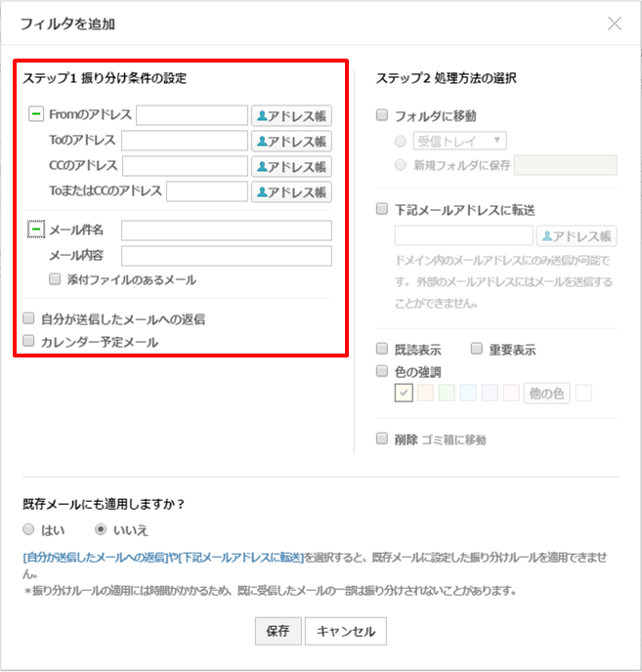
Task: Check 自分が送信したメールへの返信 option
Action: pos(29,318)
